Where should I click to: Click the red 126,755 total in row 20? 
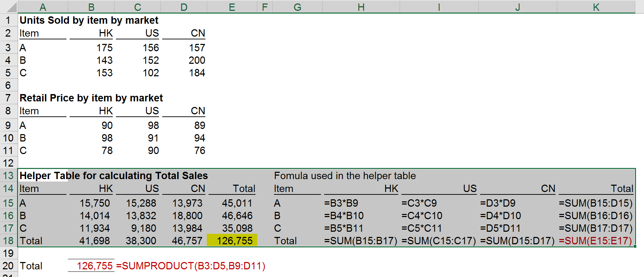(94, 266)
